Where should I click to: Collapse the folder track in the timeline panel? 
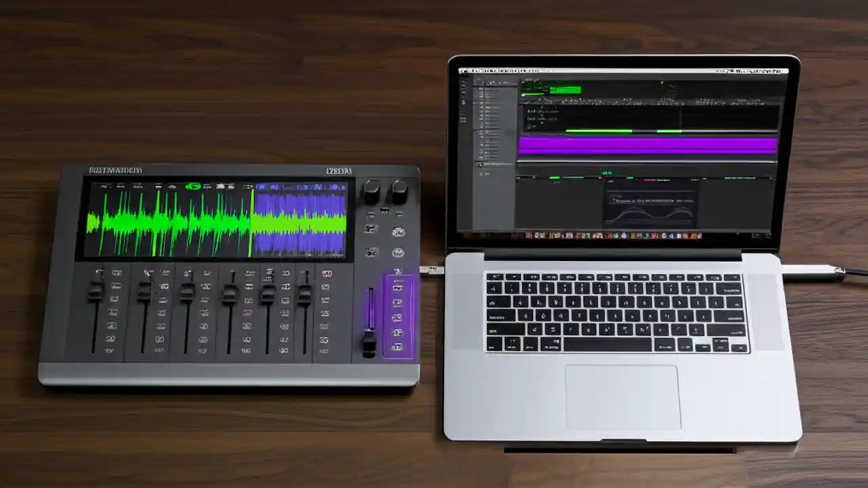click(x=480, y=165)
